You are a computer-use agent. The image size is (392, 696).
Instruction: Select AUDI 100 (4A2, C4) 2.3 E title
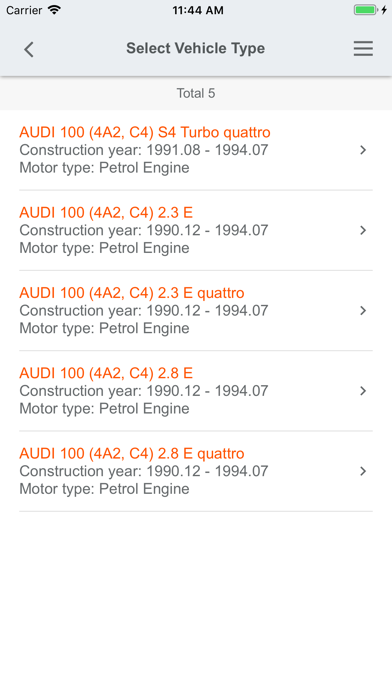point(106,213)
